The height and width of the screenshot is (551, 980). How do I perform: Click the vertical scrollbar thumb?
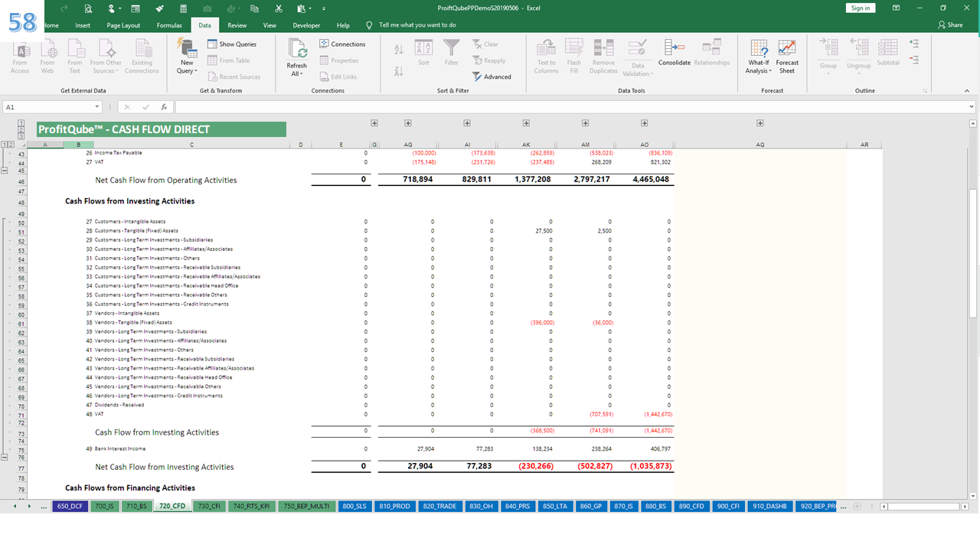tap(973, 254)
